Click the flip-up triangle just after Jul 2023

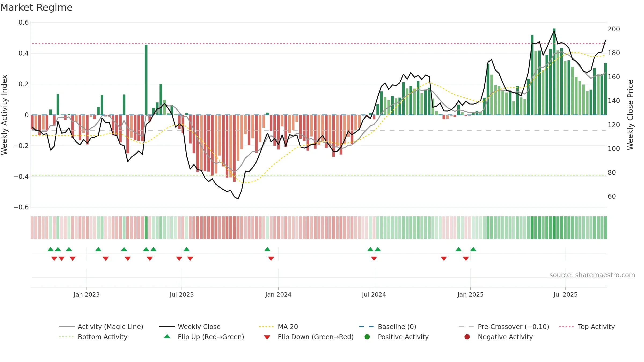pos(186,249)
